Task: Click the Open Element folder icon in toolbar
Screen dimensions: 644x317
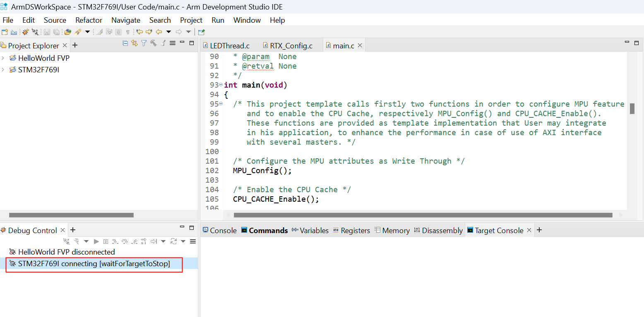Action: pyautogui.click(x=68, y=32)
